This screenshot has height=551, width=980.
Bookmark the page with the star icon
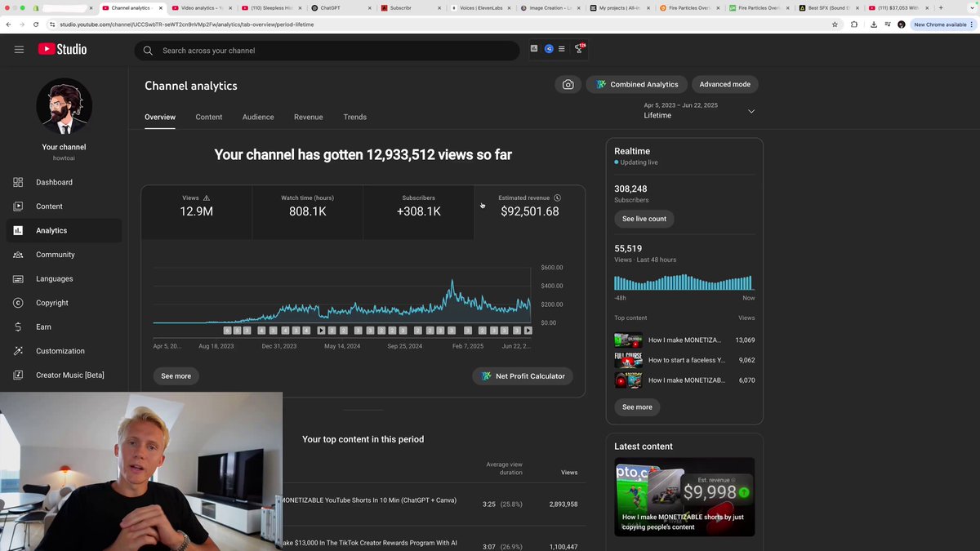[835, 24]
